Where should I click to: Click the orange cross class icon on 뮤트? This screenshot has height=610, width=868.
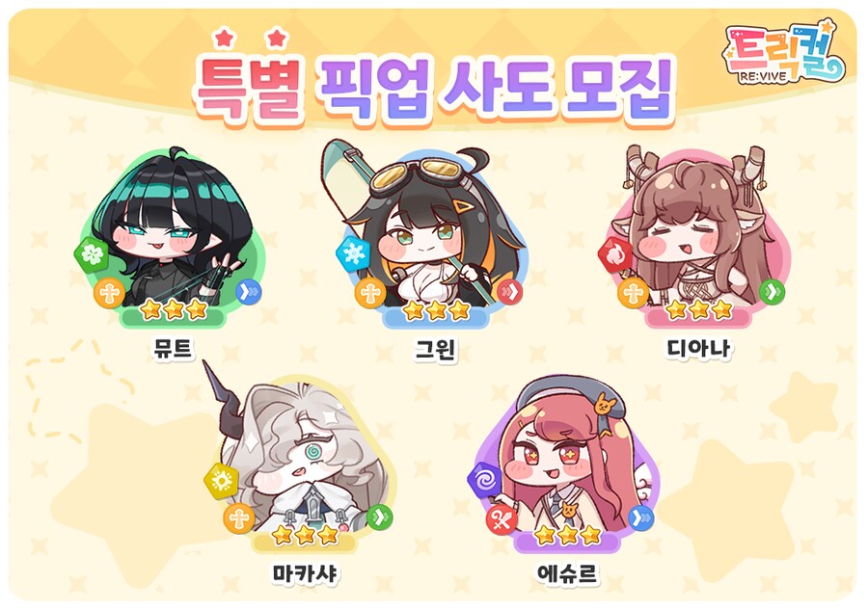tap(109, 293)
